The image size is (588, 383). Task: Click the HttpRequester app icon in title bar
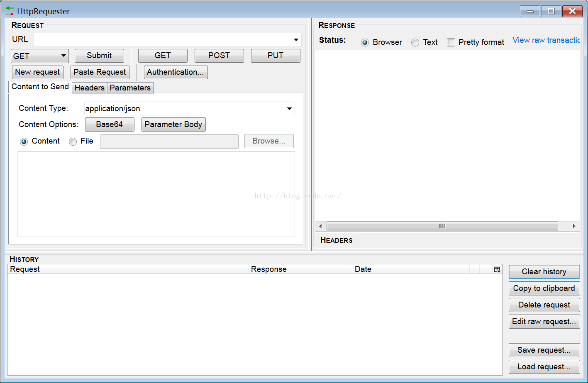[x=10, y=11]
